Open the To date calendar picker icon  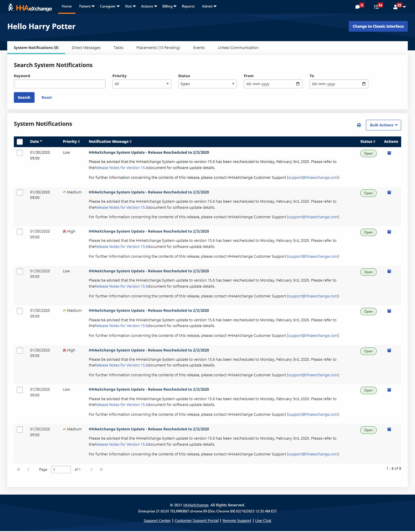[364, 84]
